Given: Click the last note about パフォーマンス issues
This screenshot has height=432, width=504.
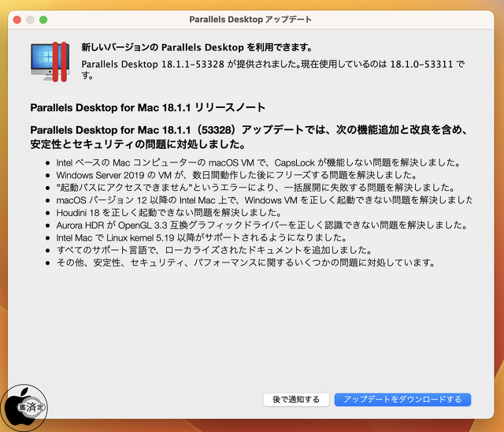Looking at the screenshot, I should click(246, 263).
